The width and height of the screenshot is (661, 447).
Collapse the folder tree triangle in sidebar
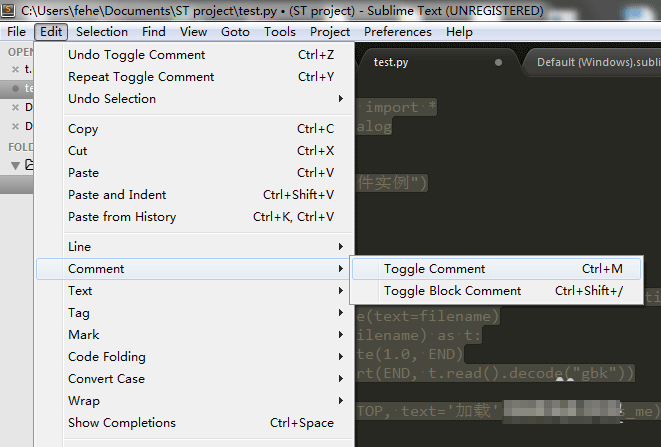(x=16, y=165)
